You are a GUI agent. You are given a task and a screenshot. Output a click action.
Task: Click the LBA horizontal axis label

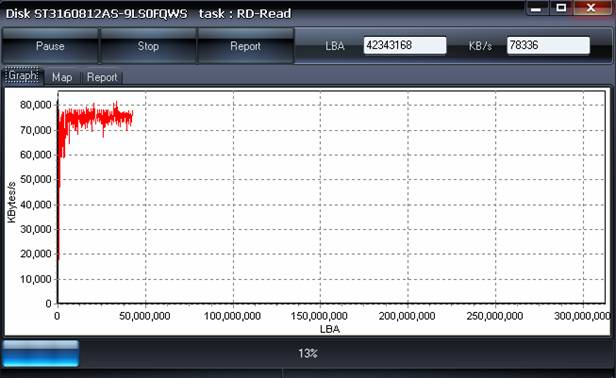[x=330, y=329]
